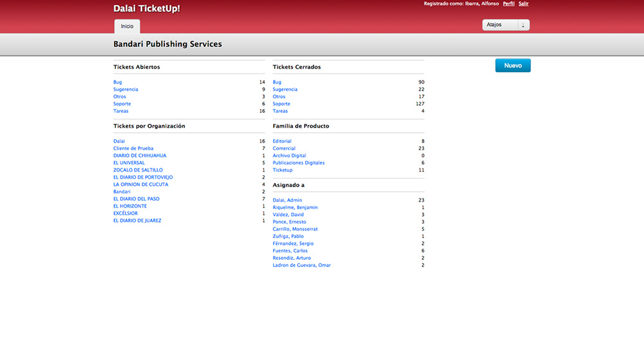This screenshot has width=644, height=361.
Task: Open the Atajos dropdown menu
Action: (506, 25)
